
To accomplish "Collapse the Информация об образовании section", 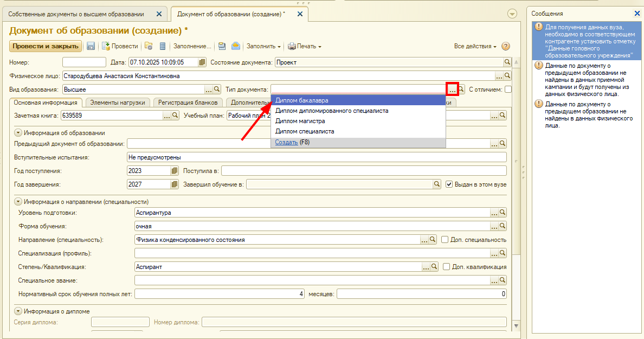I will pos(18,132).
